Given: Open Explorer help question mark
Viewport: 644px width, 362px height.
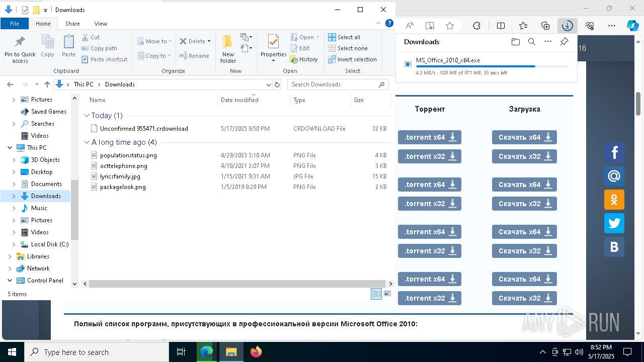Looking at the screenshot, I should pos(389,23).
